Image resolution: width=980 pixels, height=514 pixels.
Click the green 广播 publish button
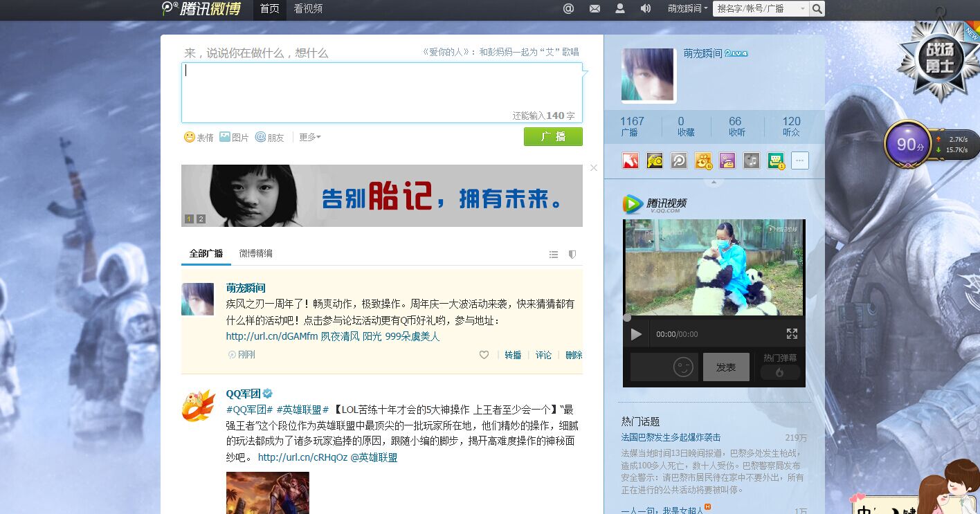click(x=553, y=136)
